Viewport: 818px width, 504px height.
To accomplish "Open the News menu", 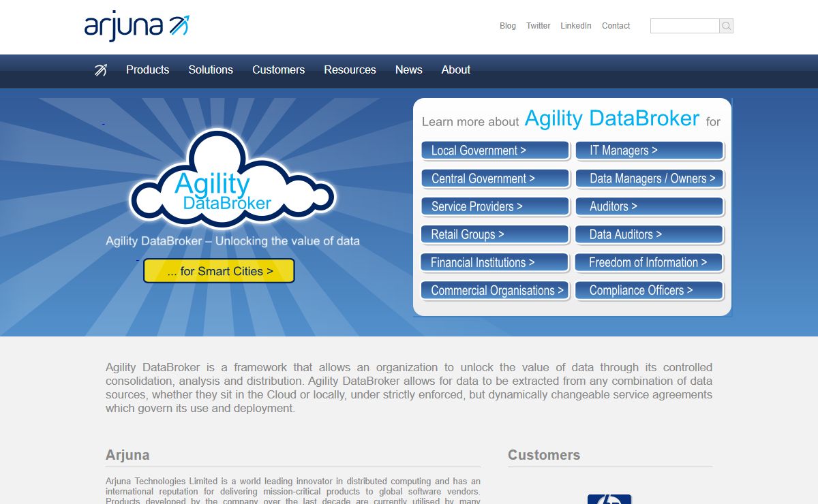I will [409, 69].
